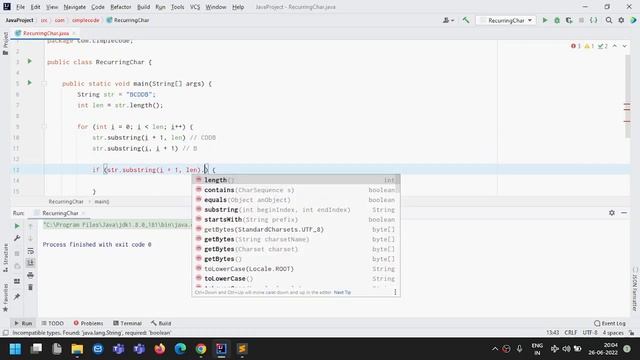
Task: Clear all Run console output with trash icon
Action: point(30,287)
